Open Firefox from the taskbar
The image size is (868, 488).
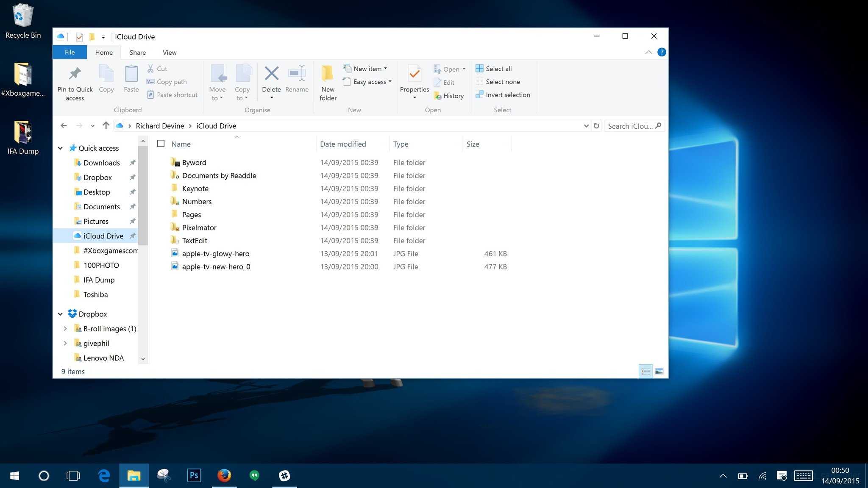(224, 475)
